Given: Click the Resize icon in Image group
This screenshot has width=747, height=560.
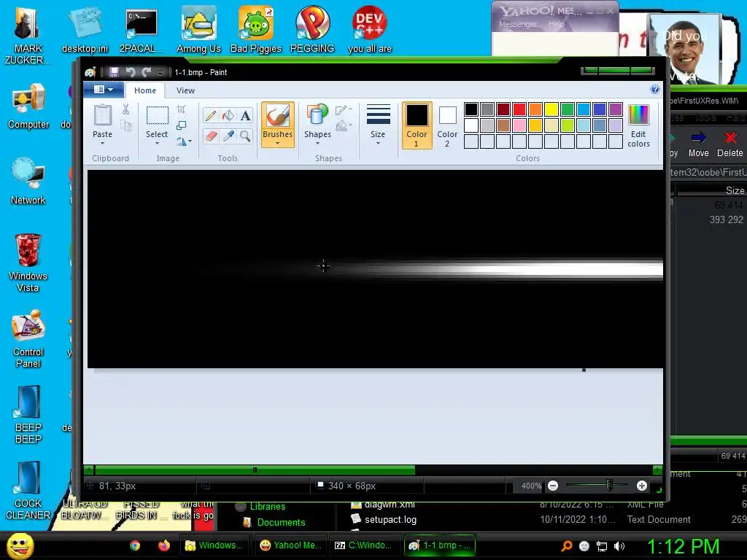Looking at the screenshot, I should click(181, 125).
